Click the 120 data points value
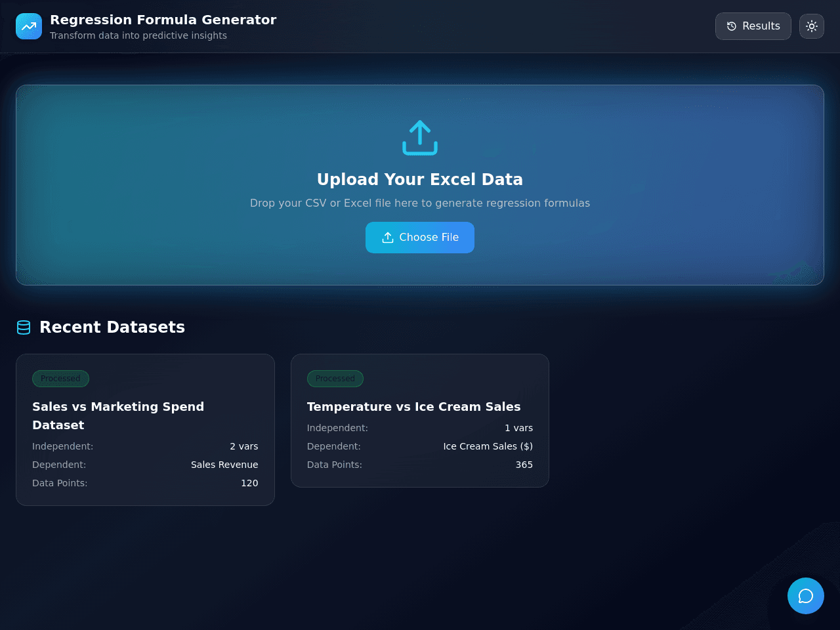Viewport: 840px width, 630px height. tap(249, 483)
